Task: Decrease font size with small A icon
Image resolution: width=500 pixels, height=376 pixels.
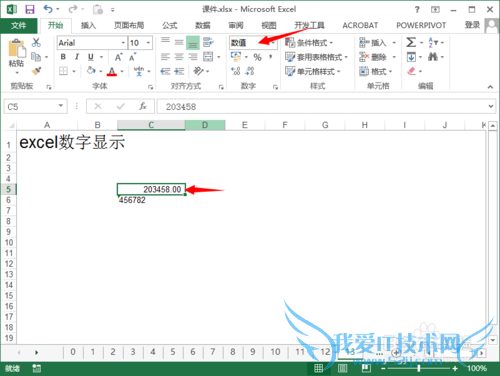Action: click(133, 57)
